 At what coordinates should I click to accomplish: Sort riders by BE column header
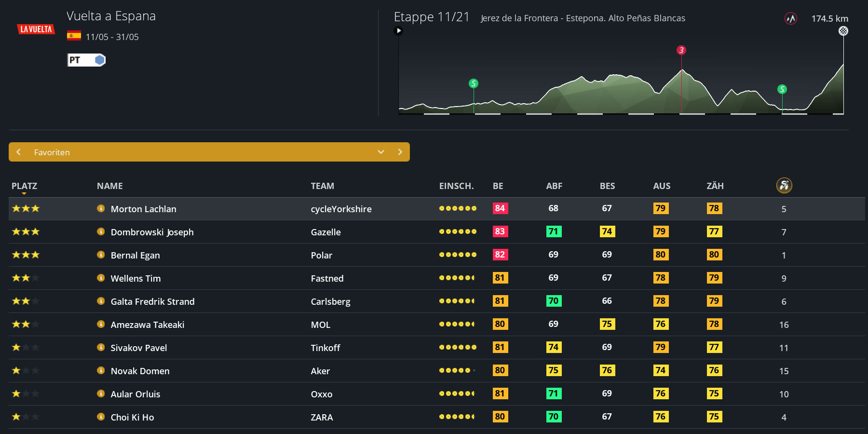[x=498, y=186]
